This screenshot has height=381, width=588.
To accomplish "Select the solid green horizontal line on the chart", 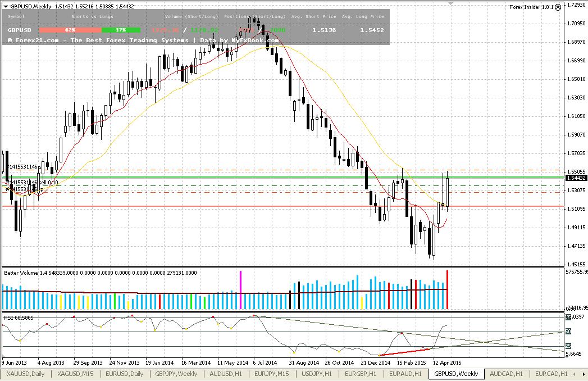I will point(283,177).
